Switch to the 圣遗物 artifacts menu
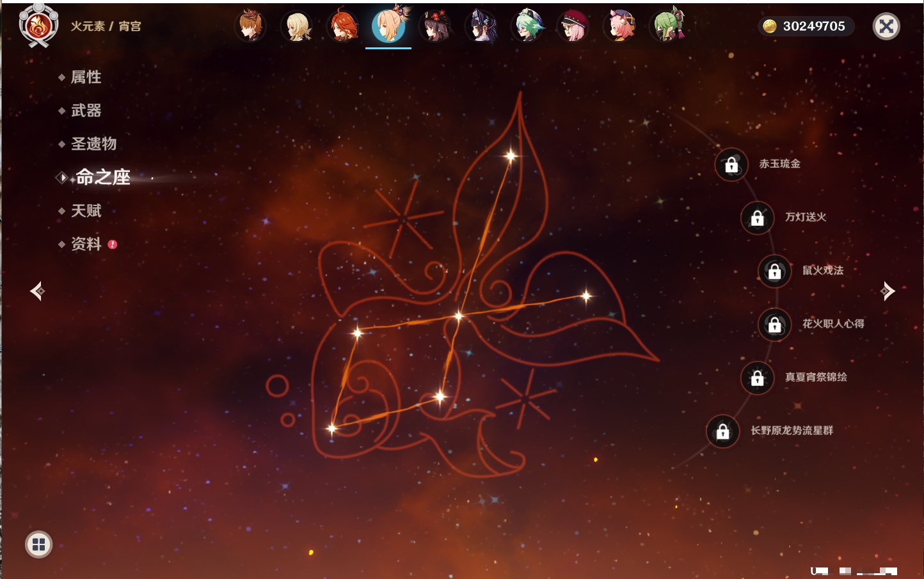924x579 pixels. coord(93,144)
